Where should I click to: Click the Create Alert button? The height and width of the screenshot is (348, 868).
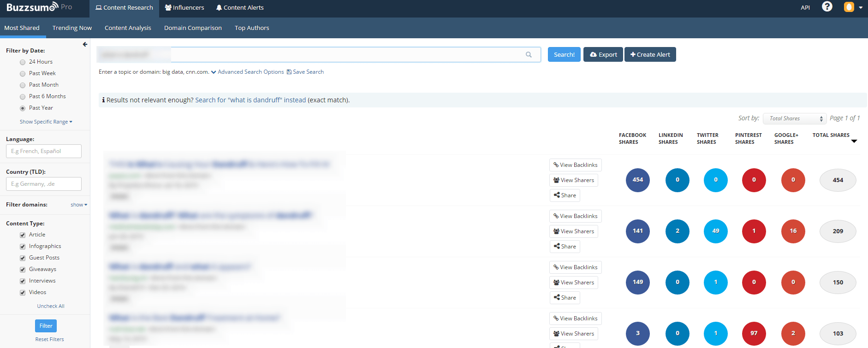click(650, 55)
